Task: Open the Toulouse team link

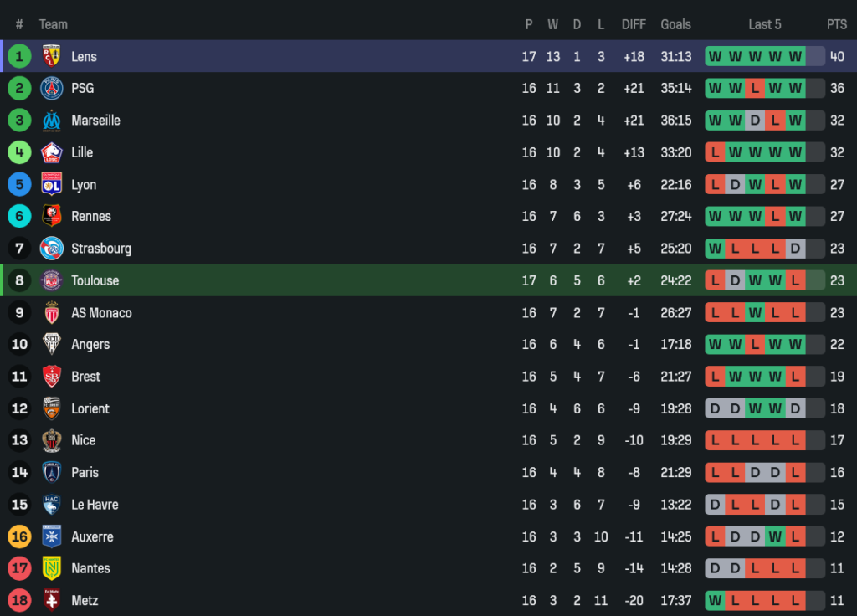Action: tap(95, 280)
